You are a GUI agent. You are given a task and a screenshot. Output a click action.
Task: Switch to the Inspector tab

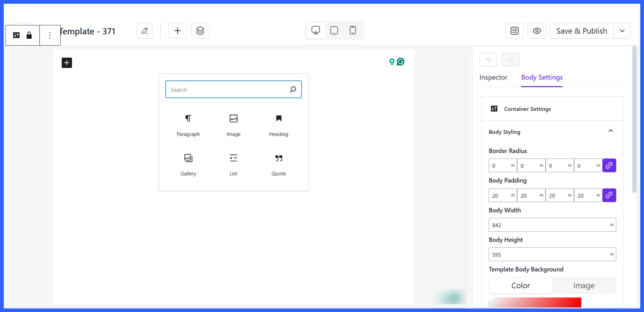pos(493,77)
